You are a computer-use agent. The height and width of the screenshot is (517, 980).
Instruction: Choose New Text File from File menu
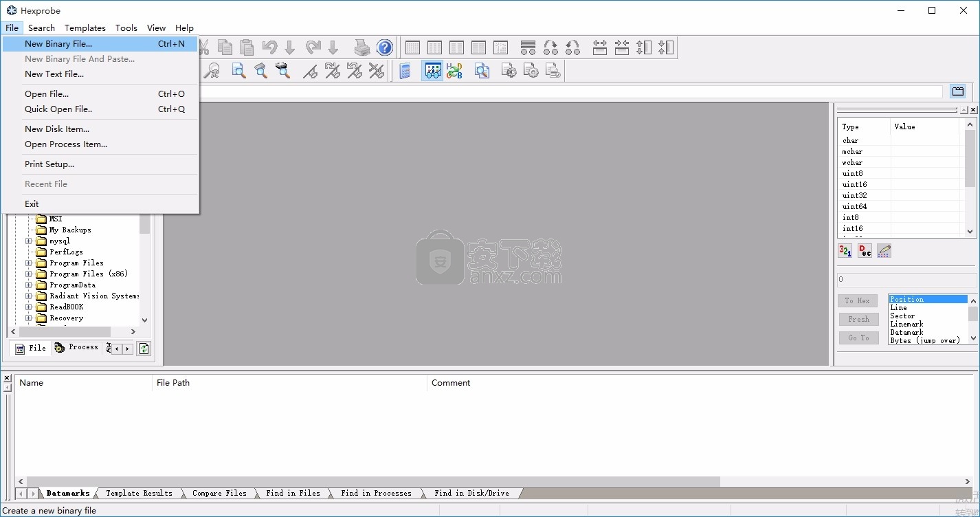100,74
